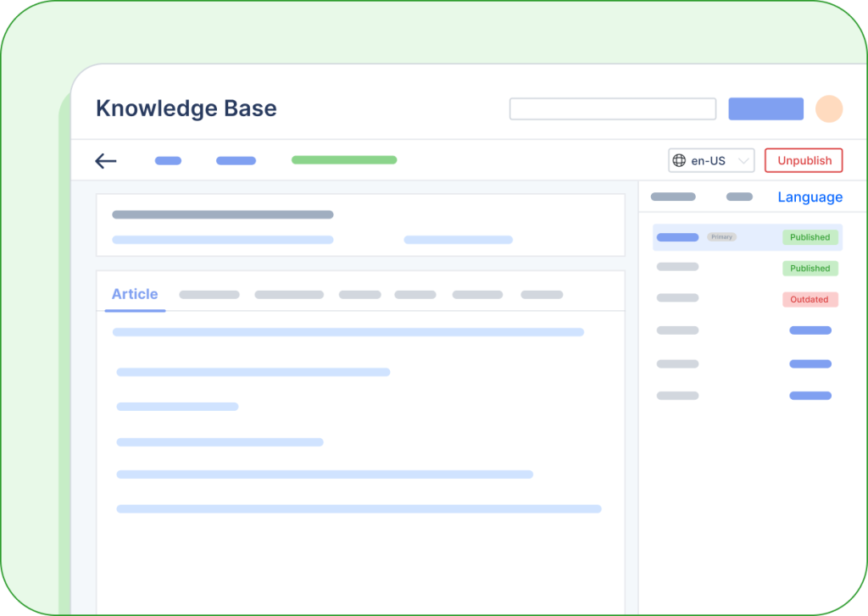Click the search field in the header
This screenshot has height=616, width=868.
point(612,108)
